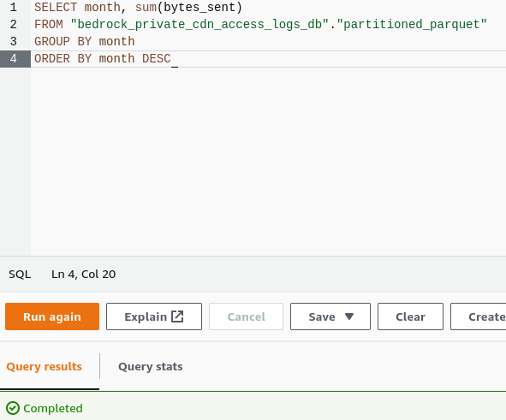Image resolution: width=506 pixels, height=420 pixels.
Task: Click the Explain button
Action: (154, 316)
